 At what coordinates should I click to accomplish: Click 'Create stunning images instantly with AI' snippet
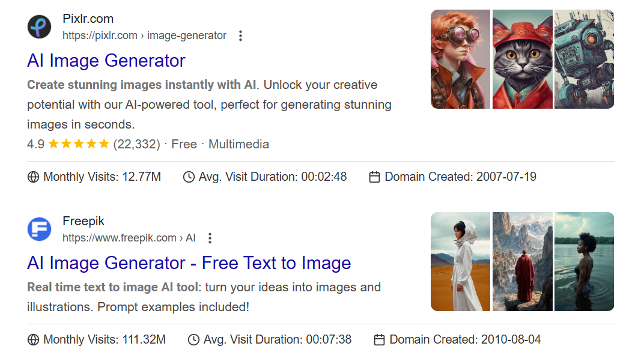click(x=142, y=85)
